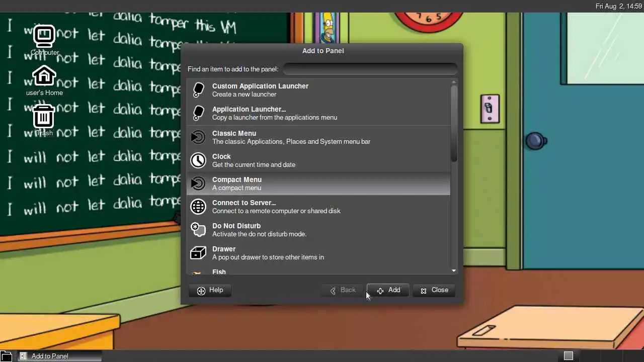Click the Add button
Image resolution: width=644 pixels, height=362 pixels.
point(388,290)
